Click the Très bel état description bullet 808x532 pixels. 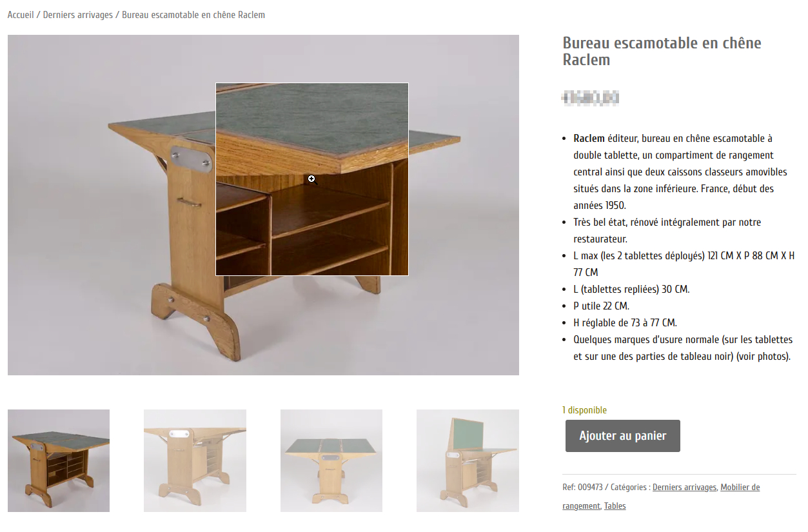click(x=667, y=231)
